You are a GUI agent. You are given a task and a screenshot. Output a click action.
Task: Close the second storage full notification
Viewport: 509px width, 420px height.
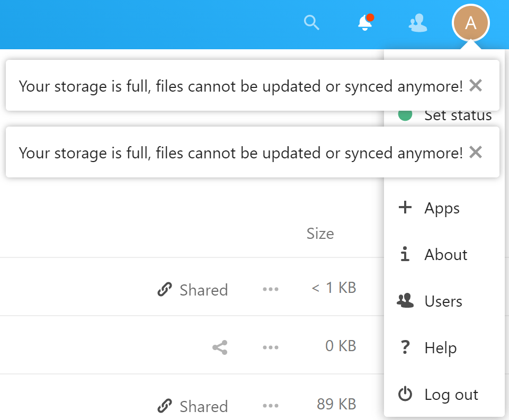tap(476, 153)
